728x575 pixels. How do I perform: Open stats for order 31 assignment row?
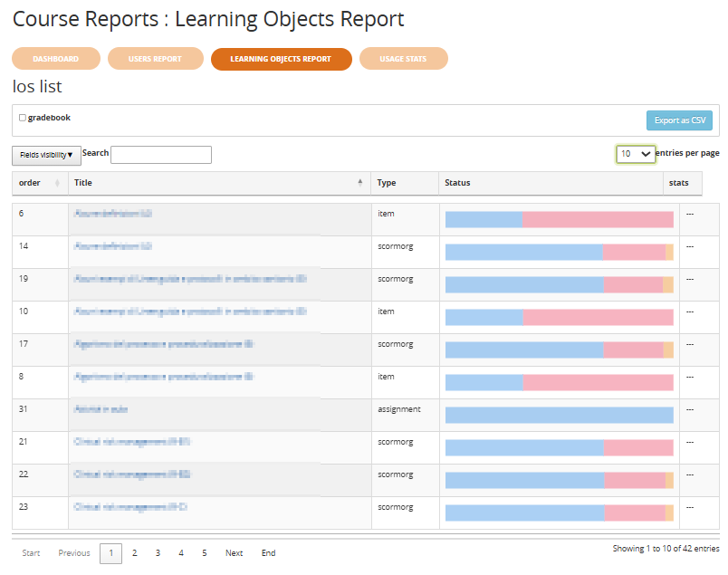(690, 409)
